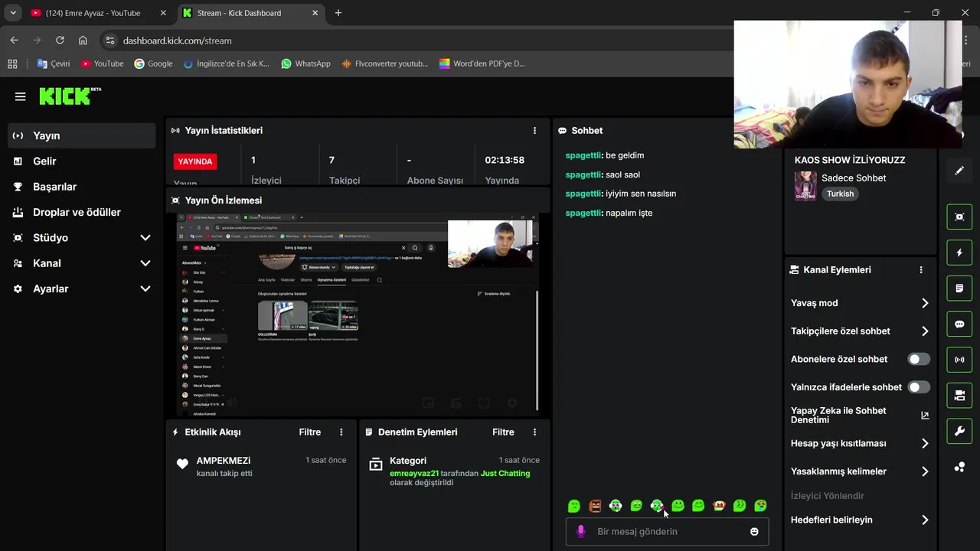980x551 pixels.
Task: Click the site info icon in address bar
Action: pos(109,41)
